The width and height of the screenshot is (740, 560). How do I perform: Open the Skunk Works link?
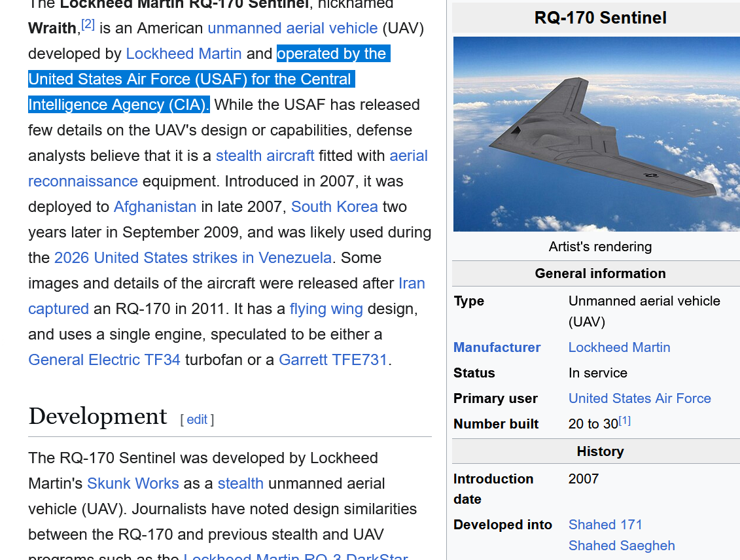click(x=133, y=483)
